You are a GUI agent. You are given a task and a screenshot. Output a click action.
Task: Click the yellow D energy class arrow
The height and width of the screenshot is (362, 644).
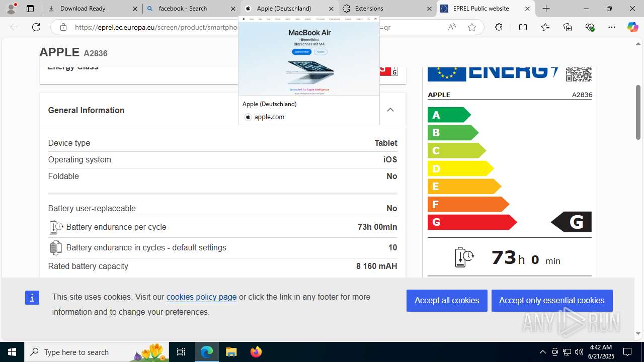click(460, 168)
